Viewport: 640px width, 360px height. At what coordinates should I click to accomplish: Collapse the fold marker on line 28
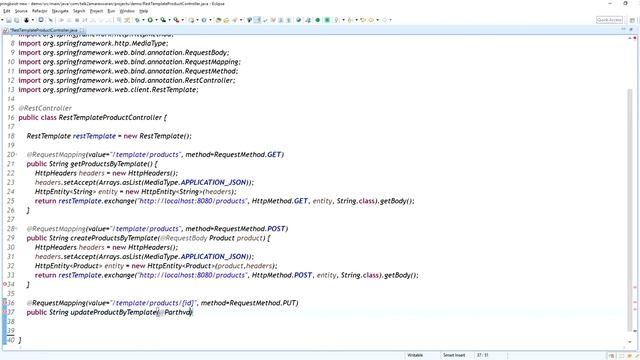click(x=16, y=229)
